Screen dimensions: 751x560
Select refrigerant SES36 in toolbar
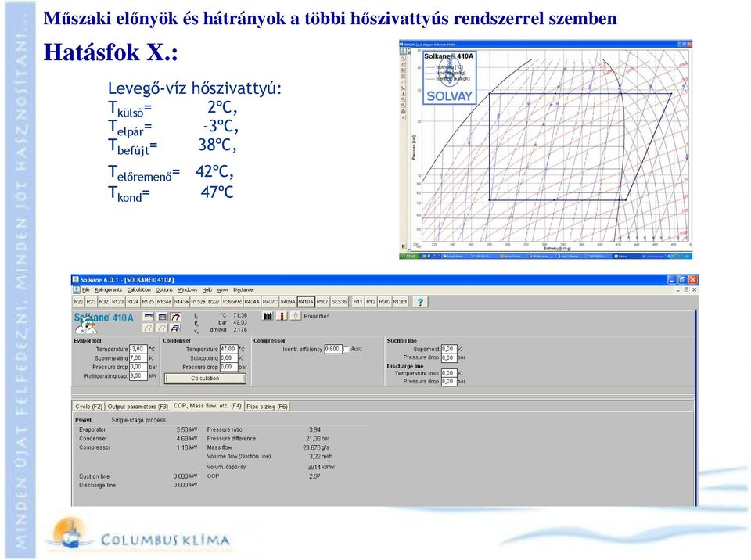pos(339,302)
